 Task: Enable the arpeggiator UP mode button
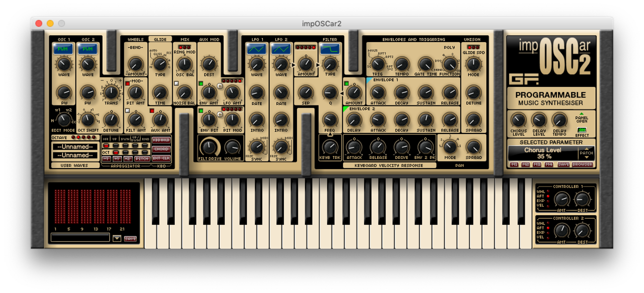coord(115,145)
